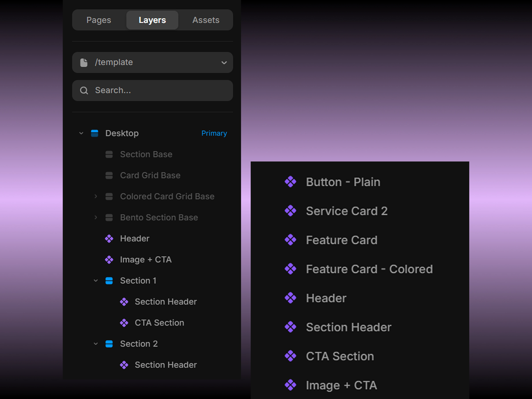The image size is (532, 399).
Task: Click the purple component icon beside Image + CTA in layers
Action: pyautogui.click(x=109, y=260)
